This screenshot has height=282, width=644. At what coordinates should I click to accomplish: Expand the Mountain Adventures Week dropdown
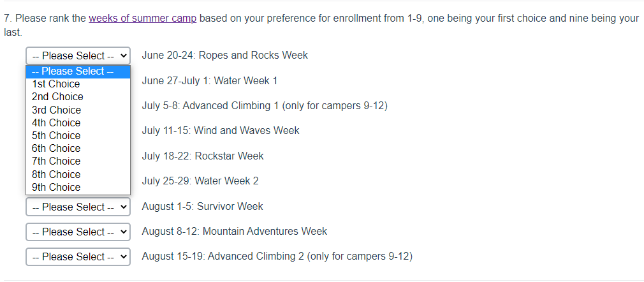[x=78, y=232]
